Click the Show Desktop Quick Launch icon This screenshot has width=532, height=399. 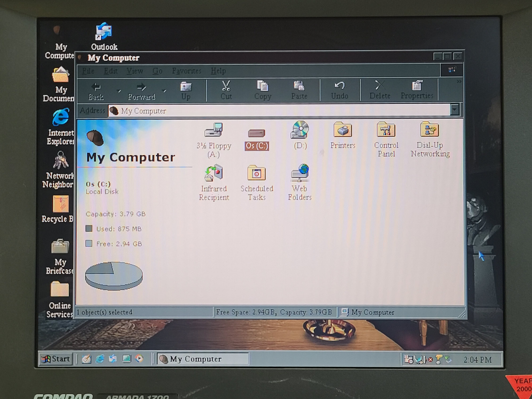(x=127, y=358)
